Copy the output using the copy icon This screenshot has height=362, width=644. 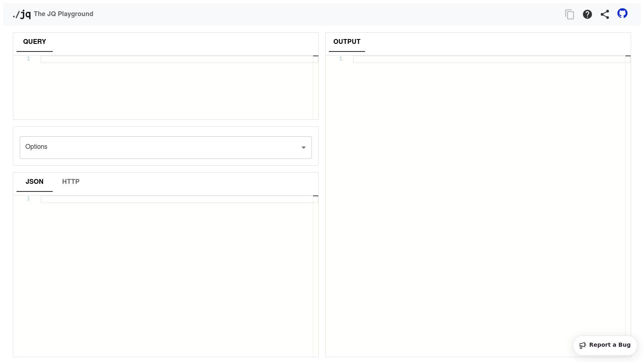[x=570, y=14]
